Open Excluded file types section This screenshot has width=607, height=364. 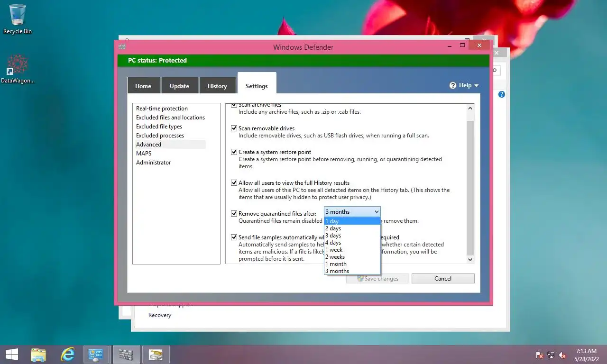click(159, 127)
